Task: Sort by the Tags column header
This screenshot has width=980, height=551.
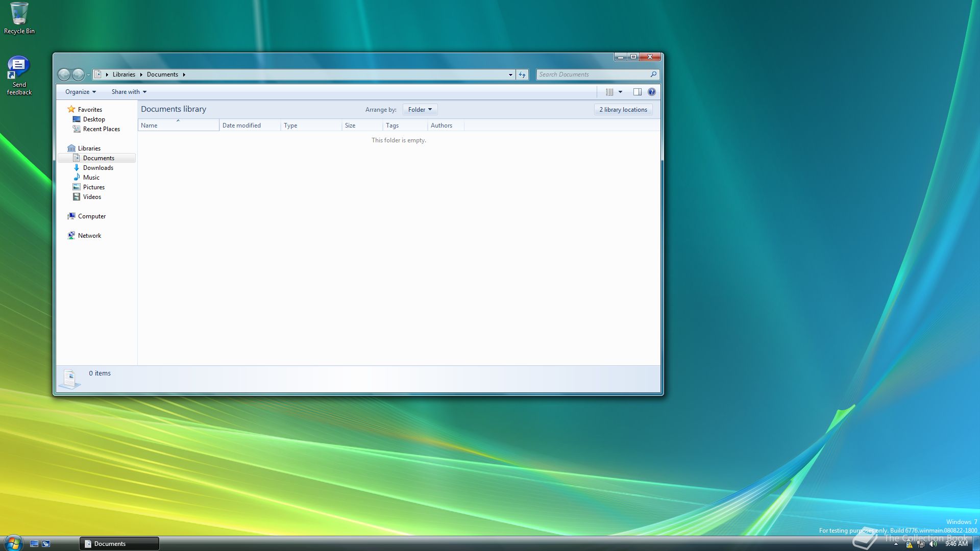Action: 405,126
